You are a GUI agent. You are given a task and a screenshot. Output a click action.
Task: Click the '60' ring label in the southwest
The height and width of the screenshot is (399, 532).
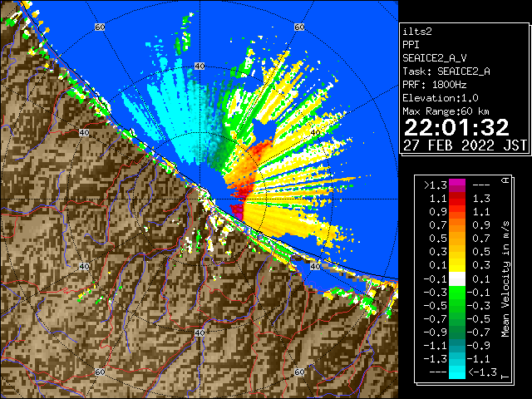tap(100, 372)
